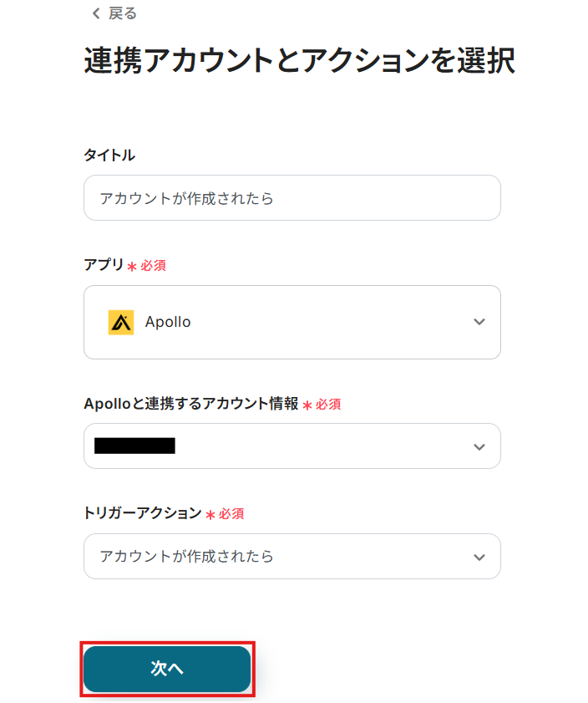Open the Apollo account information dropdown
Viewport: 588px width, 703px height.
point(292,446)
